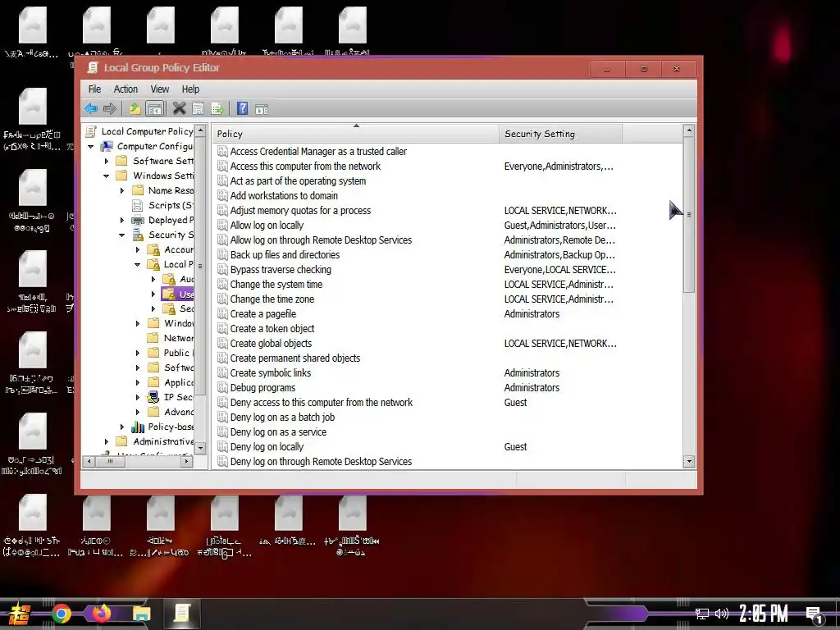Click the Start button on taskbar
840x630 pixels.
20,614
